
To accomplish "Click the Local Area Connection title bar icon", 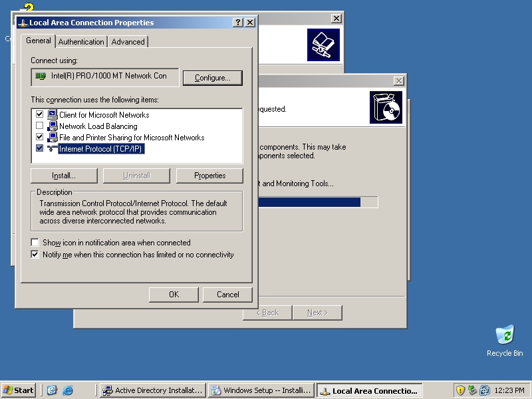I will [x=23, y=23].
